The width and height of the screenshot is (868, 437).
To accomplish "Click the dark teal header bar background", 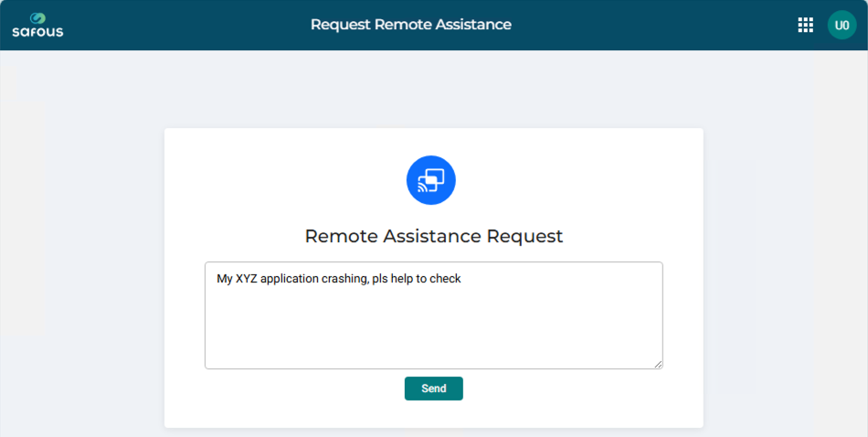I will point(664,25).
